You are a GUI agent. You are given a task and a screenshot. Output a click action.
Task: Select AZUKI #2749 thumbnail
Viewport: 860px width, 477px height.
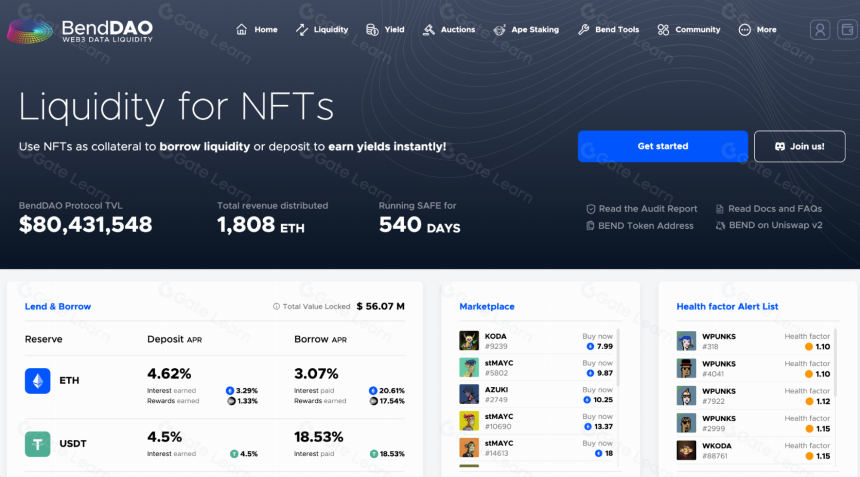pos(469,394)
